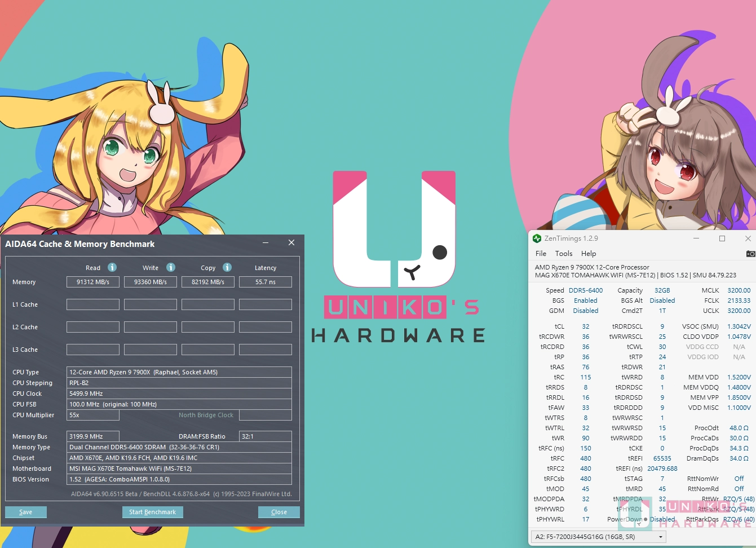Click the tRDWR value 21

(662, 367)
